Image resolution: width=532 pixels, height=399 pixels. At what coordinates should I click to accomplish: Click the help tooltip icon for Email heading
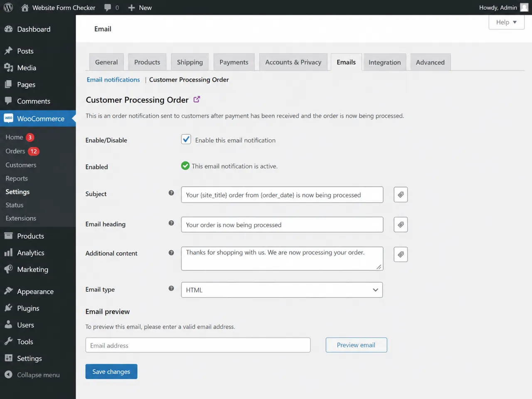point(171,223)
